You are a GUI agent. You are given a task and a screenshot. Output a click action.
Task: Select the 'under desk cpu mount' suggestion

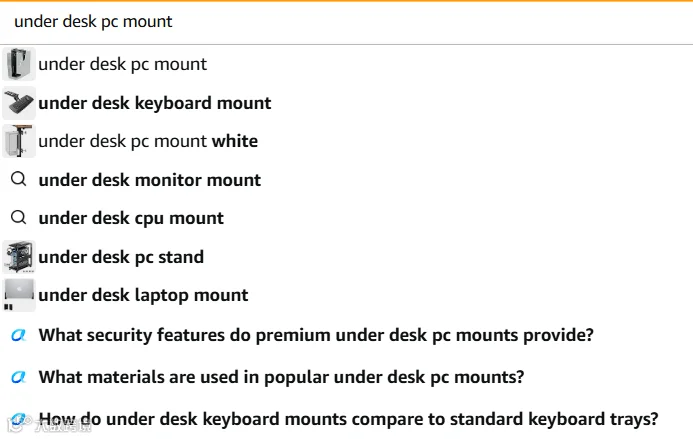pos(131,218)
